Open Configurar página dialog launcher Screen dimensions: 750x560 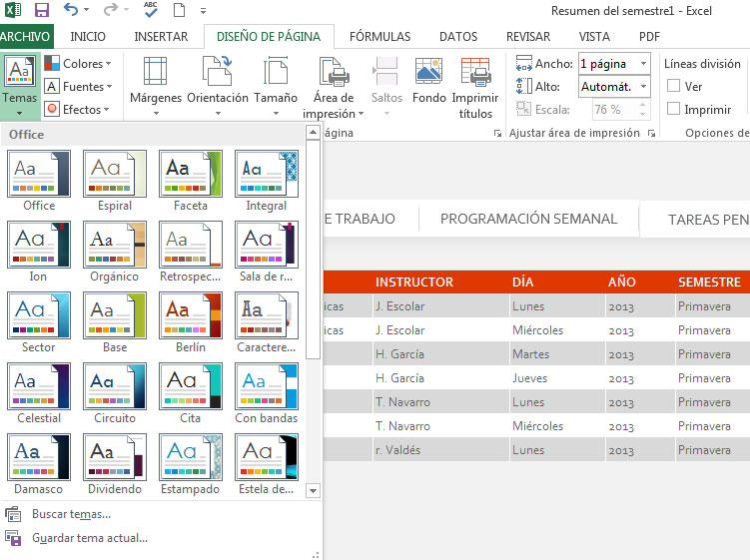coord(497,134)
